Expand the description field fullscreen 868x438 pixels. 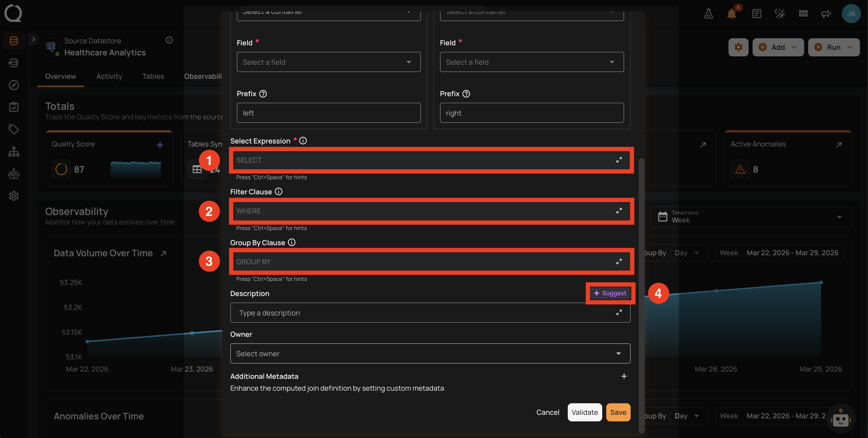click(619, 313)
